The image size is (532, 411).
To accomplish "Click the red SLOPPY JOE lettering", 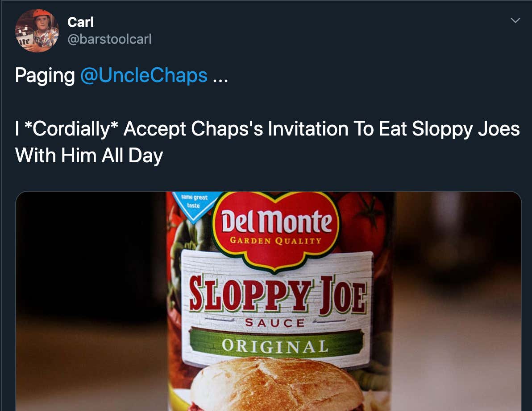I will [278, 295].
